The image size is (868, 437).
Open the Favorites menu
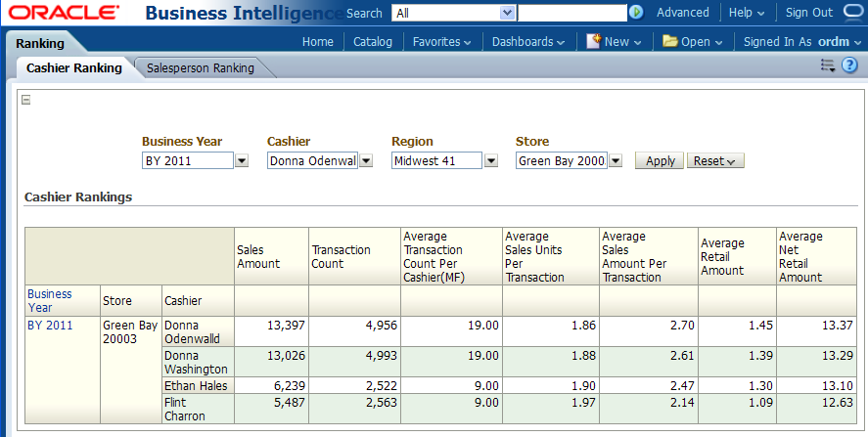(x=441, y=42)
